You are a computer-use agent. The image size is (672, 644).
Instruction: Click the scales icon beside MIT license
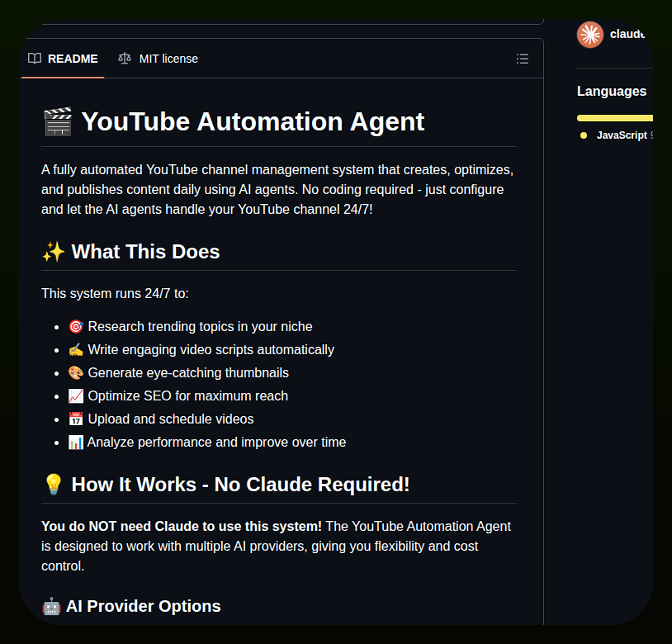click(125, 59)
